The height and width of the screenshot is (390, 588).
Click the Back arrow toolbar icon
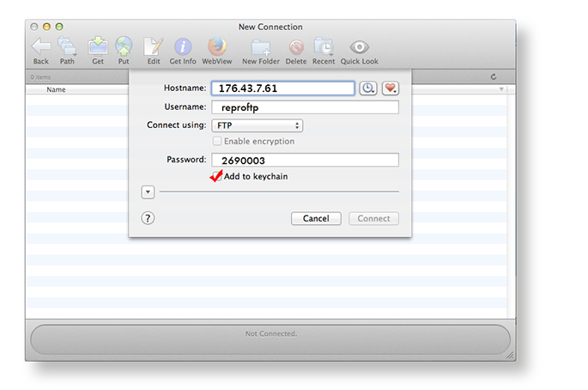click(41, 47)
